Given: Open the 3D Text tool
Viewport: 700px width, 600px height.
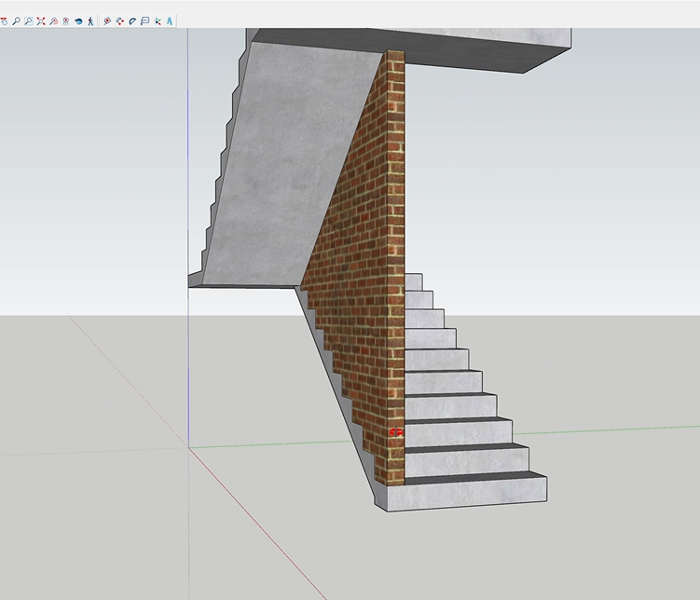Looking at the screenshot, I should coord(170,20).
